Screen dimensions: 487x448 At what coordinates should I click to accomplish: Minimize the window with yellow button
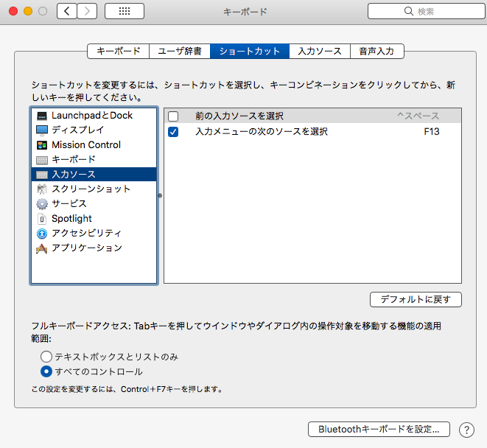28,12
